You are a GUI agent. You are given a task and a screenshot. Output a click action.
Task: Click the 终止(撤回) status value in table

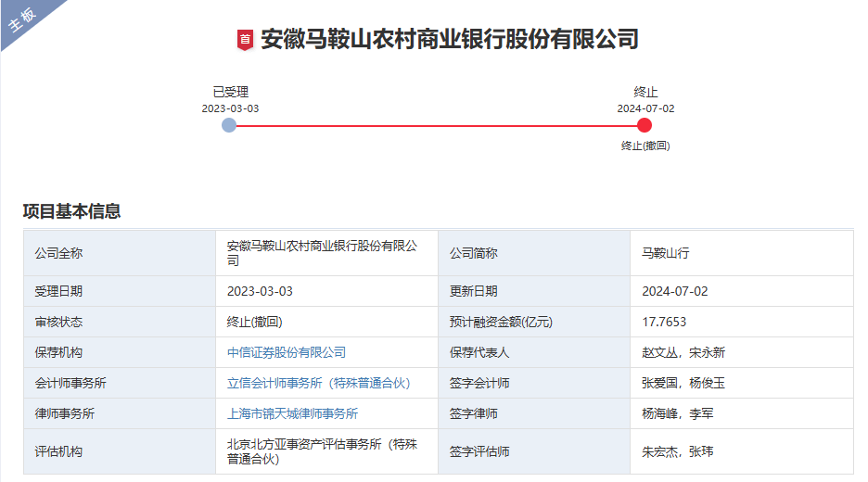(x=326, y=322)
